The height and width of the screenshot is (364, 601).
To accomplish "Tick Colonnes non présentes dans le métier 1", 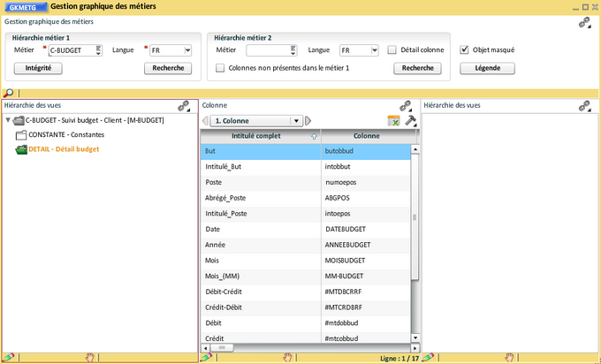I will coord(220,68).
